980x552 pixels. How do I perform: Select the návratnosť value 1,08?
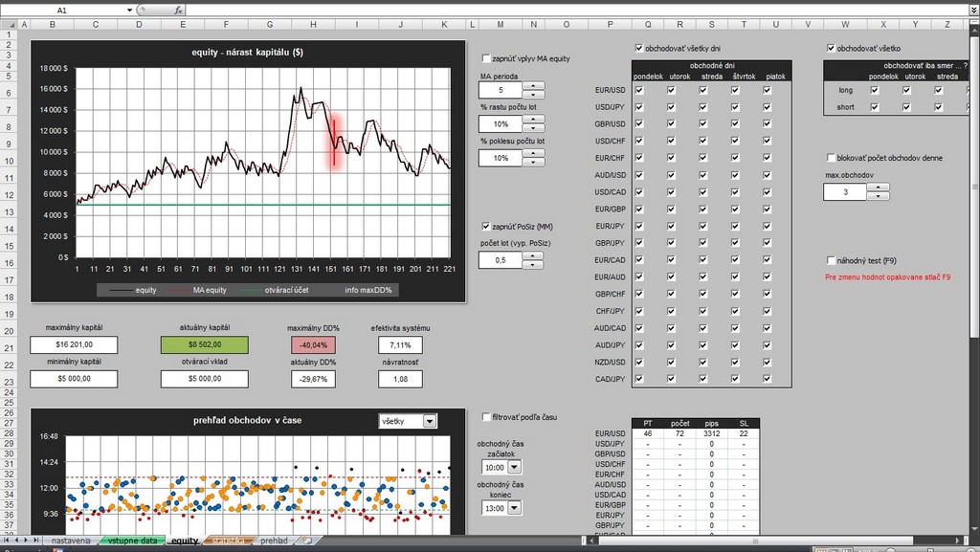tap(400, 379)
